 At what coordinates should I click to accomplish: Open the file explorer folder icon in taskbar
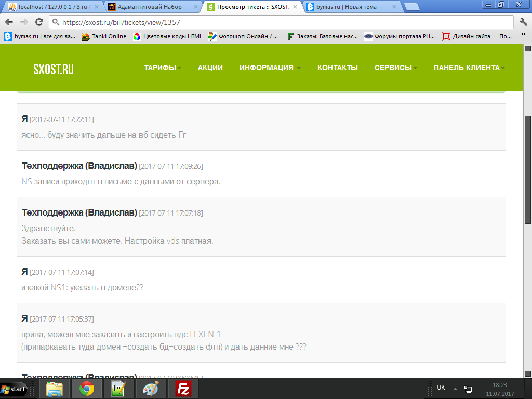point(55,389)
